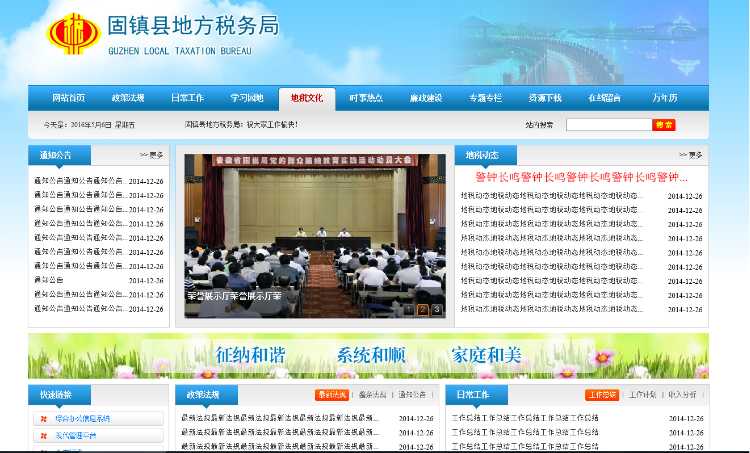
Task: Click red icon beside 综合办公信息系统 quick link
Action: (44, 419)
